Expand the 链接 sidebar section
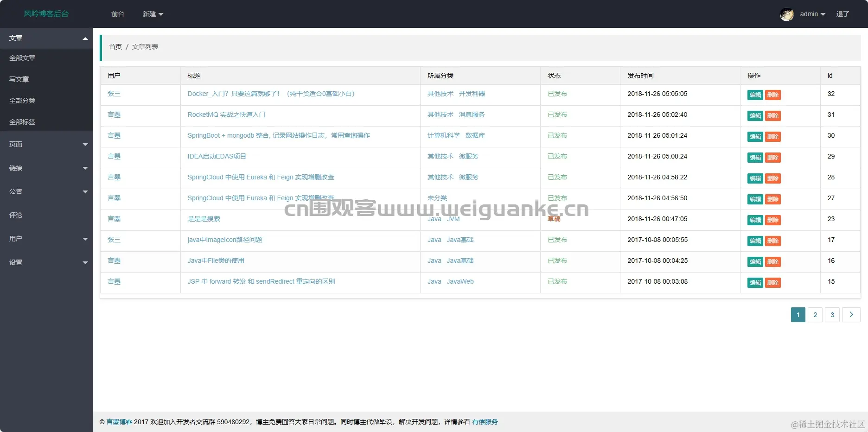The width and height of the screenshot is (868, 432). [x=46, y=168]
